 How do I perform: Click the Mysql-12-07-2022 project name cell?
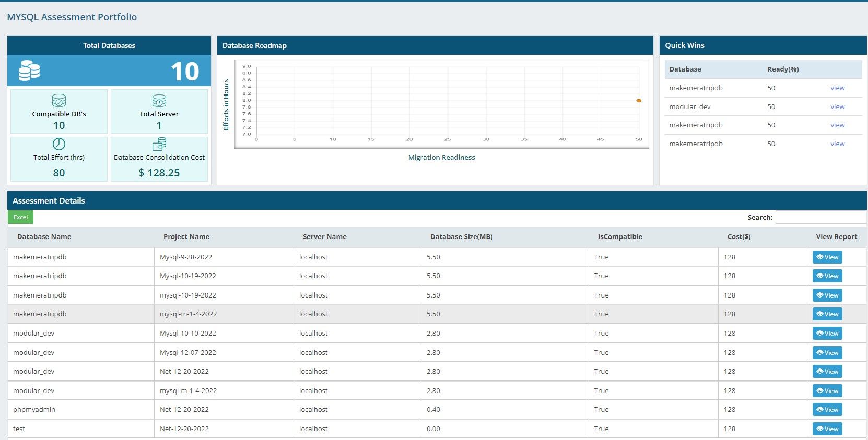tap(224, 352)
